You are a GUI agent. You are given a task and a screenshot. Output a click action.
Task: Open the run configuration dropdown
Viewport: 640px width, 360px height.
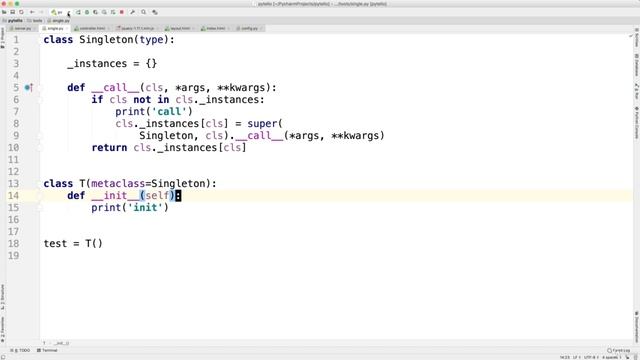click(60, 12)
